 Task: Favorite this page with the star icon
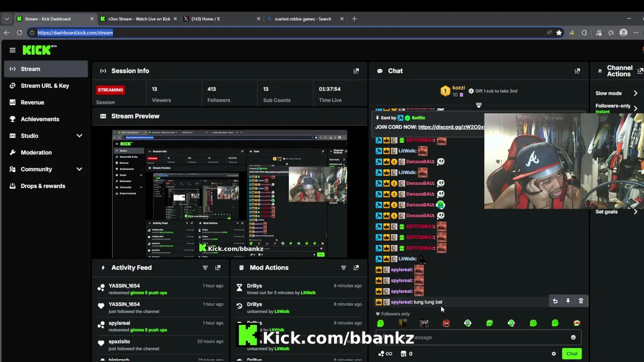pyautogui.click(x=559, y=33)
